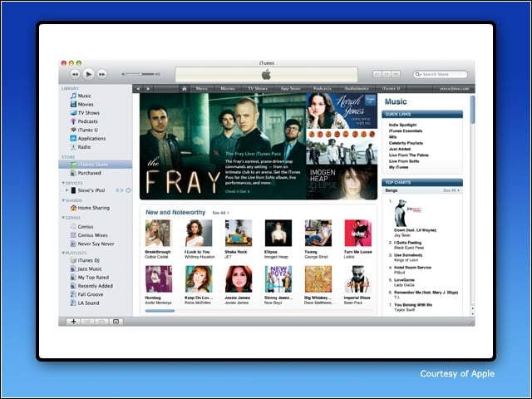Open Genius in the sidebar

(81, 226)
